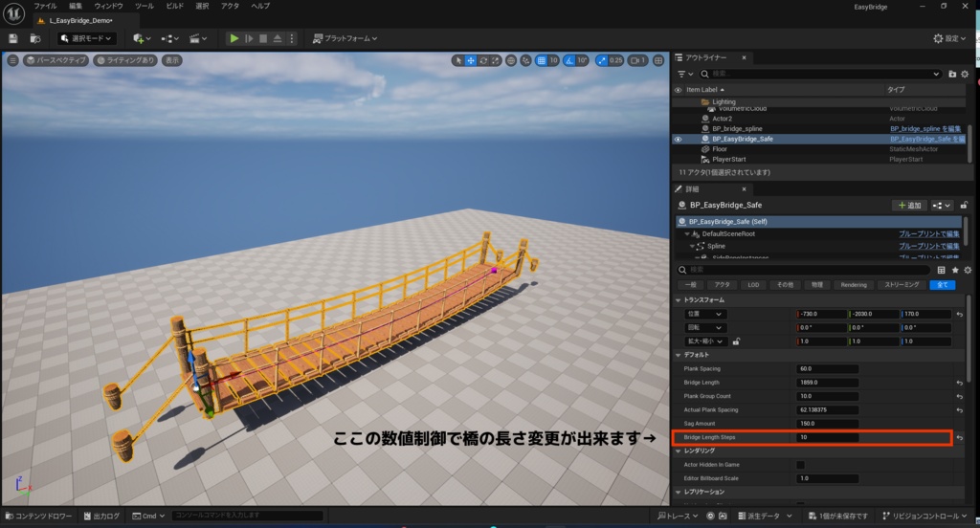The width and height of the screenshot is (980, 528).
Task: Toggle details panel lock icon
Action: point(964,206)
